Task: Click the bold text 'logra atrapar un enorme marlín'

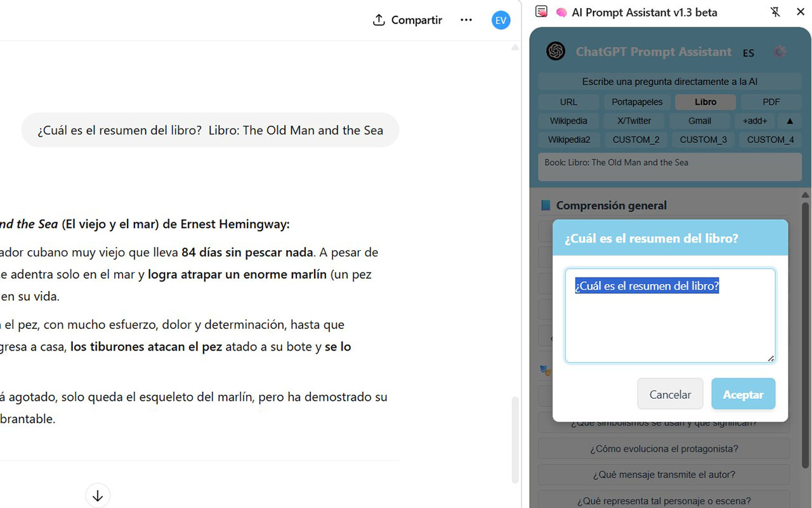Action: [237, 274]
